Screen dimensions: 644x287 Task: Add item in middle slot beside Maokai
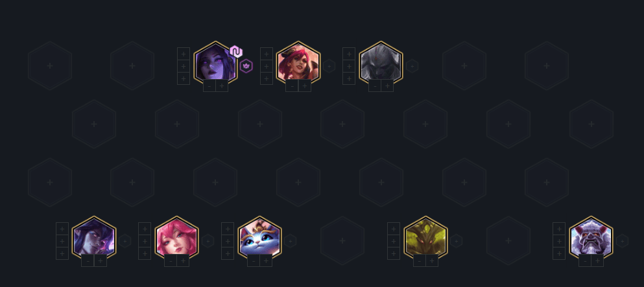(x=394, y=241)
